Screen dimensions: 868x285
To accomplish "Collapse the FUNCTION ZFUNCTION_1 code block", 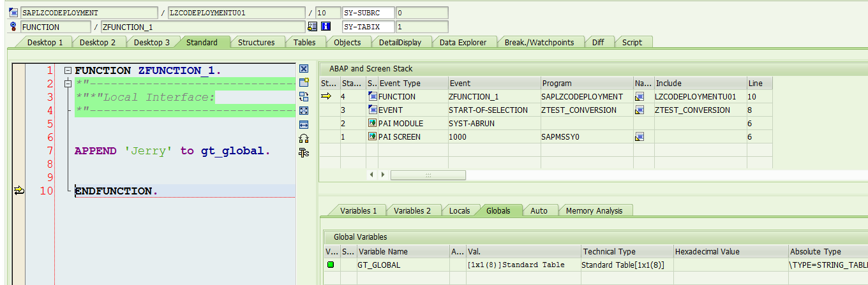I will tap(68, 71).
